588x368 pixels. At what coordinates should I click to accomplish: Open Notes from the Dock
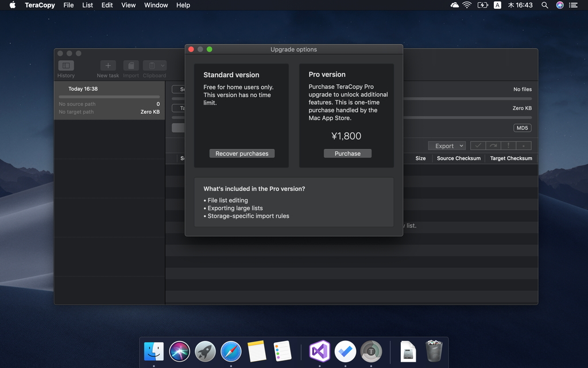[x=257, y=351]
